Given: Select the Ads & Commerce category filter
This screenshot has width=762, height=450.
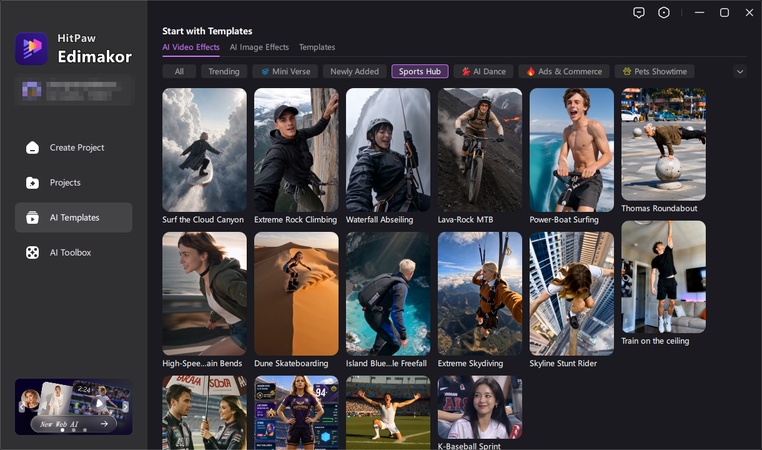Looking at the screenshot, I should coord(564,71).
